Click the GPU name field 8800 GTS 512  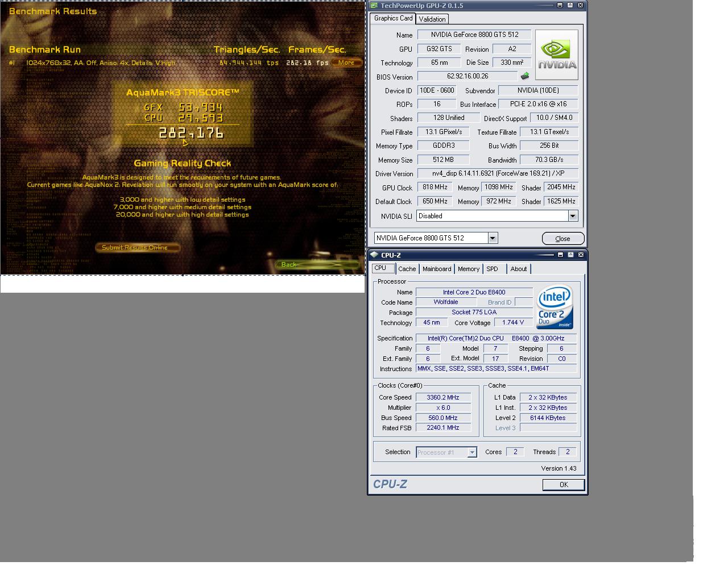pos(474,35)
